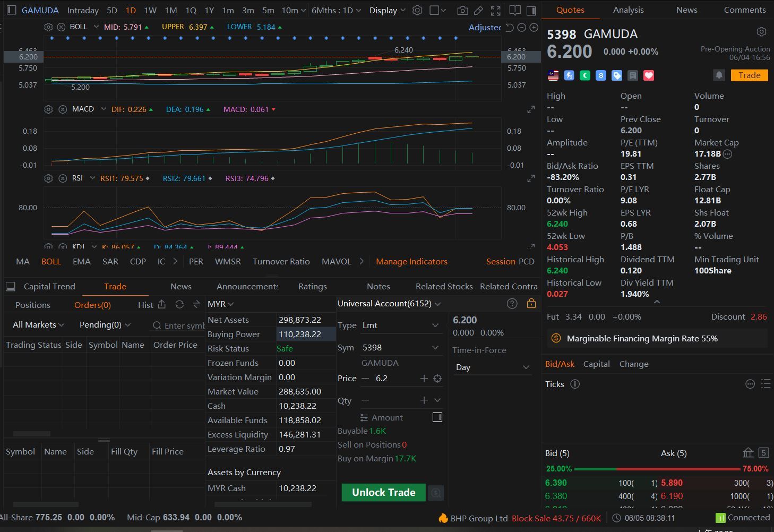
Task: Open the book-style layout icon
Action: (514, 10)
